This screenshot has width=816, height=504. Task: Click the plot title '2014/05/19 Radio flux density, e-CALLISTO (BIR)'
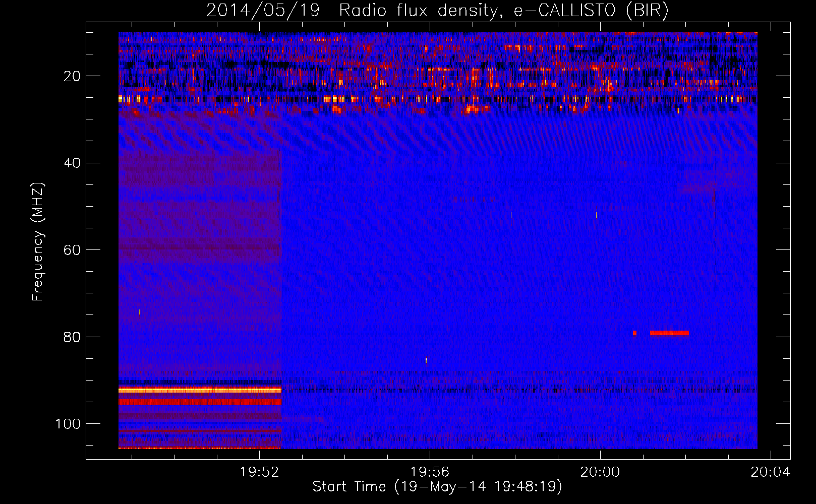click(437, 11)
